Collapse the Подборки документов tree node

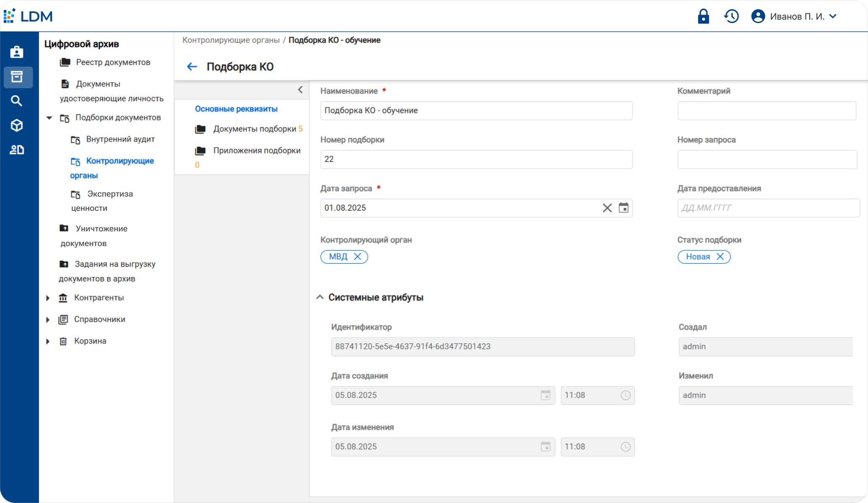49,118
